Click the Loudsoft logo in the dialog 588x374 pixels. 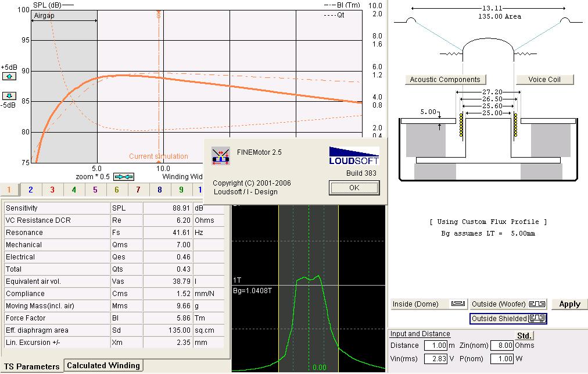click(354, 155)
